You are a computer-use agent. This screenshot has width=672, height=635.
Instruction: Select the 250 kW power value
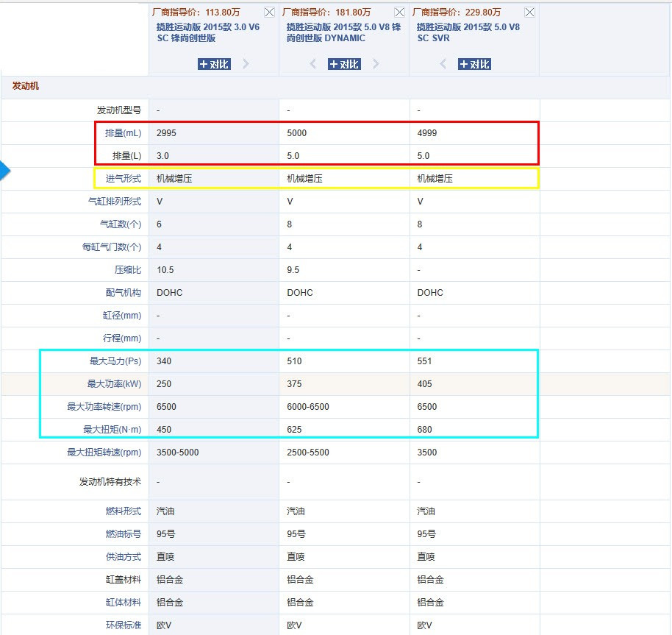click(164, 384)
